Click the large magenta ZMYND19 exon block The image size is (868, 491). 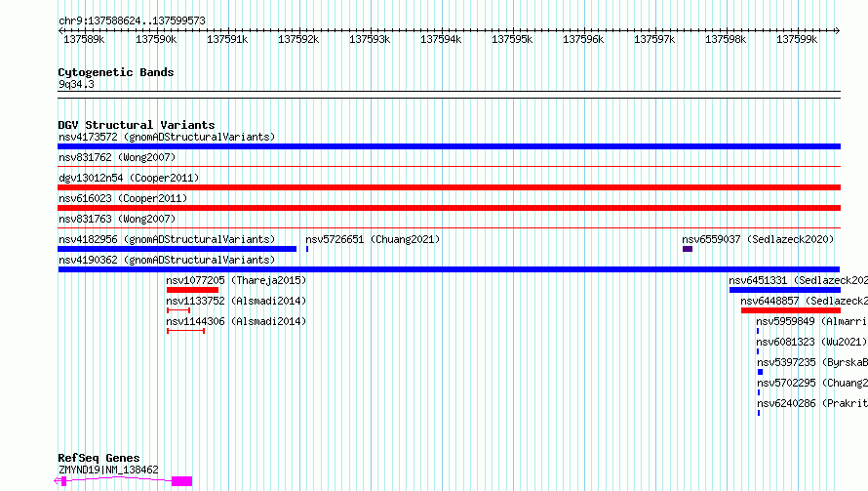pyautogui.click(x=181, y=481)
